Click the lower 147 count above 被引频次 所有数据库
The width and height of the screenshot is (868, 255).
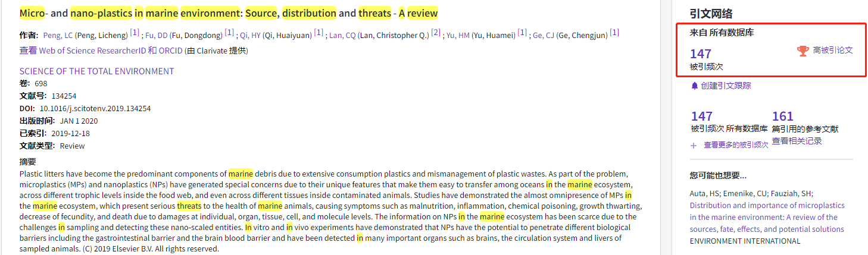[702, 116]
